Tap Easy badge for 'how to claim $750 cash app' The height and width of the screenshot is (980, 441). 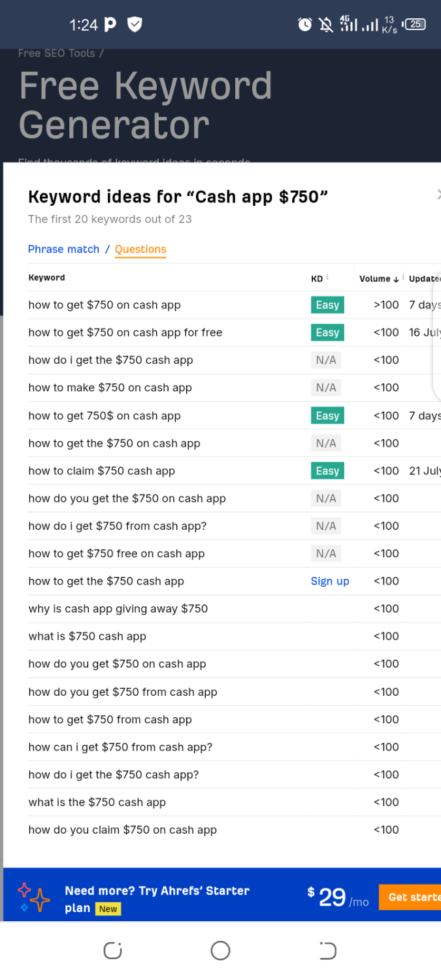[327, 471]
